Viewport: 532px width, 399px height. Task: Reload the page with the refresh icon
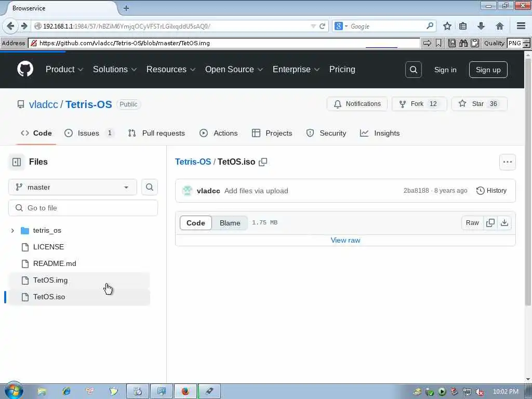pos(322,26)
